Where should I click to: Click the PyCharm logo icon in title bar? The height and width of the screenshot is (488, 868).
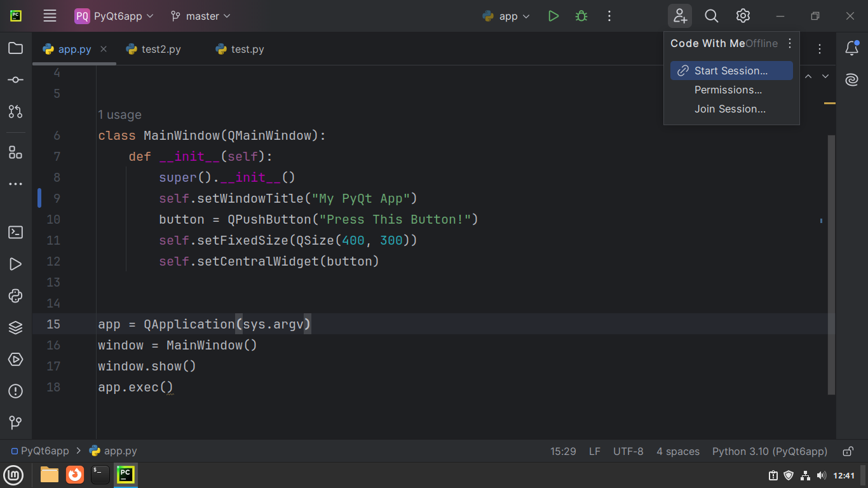click(17, 16)
